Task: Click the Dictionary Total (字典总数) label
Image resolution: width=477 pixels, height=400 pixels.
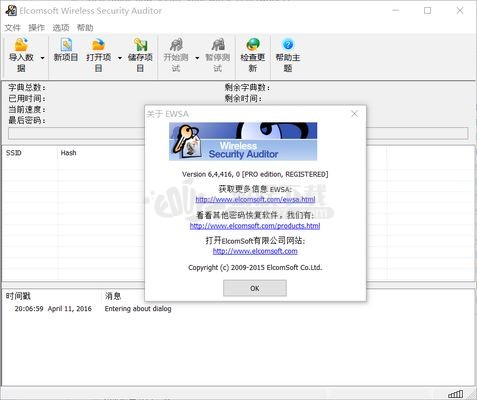Action: 27,88
